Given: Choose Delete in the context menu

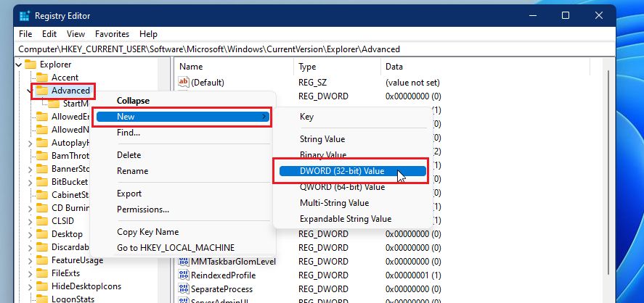Looking at the screenshot, I should coord(183,155).
